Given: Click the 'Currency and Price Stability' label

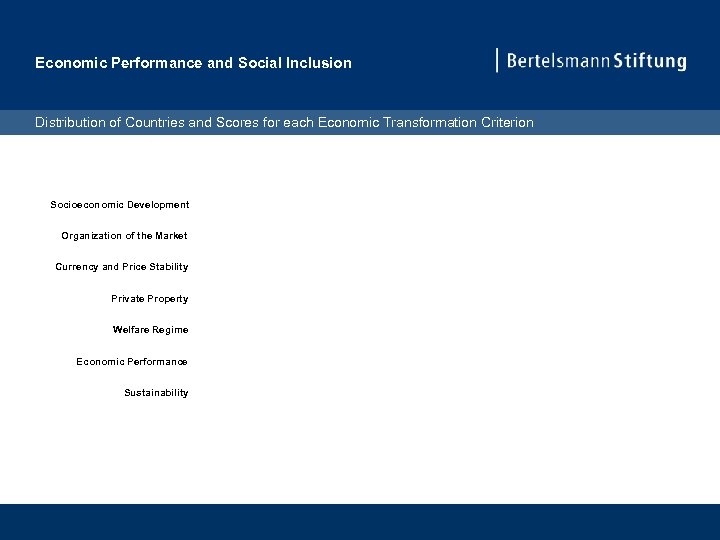Looking at the screenshot, I should point(122,267).
